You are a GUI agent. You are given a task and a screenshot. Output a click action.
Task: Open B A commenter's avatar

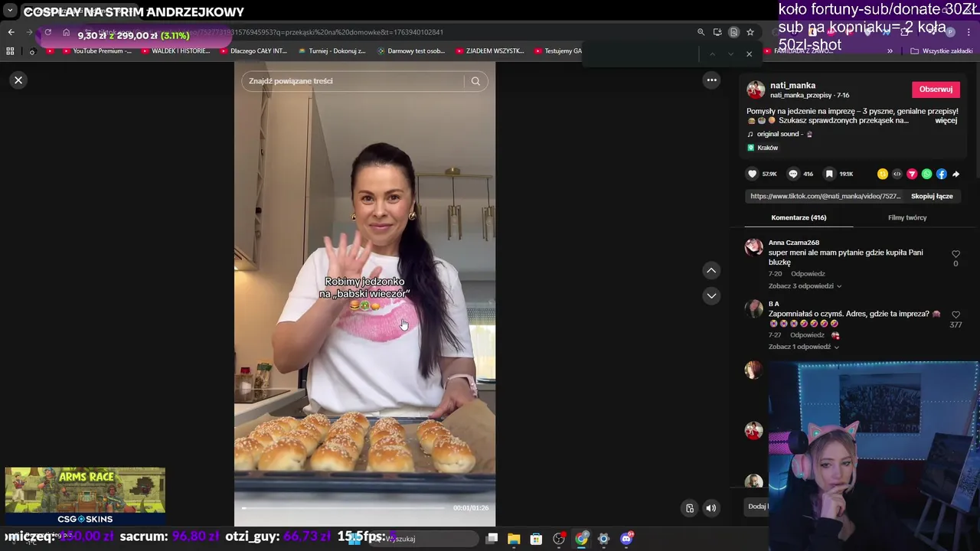pyautogui.click(x=754, y=308)
